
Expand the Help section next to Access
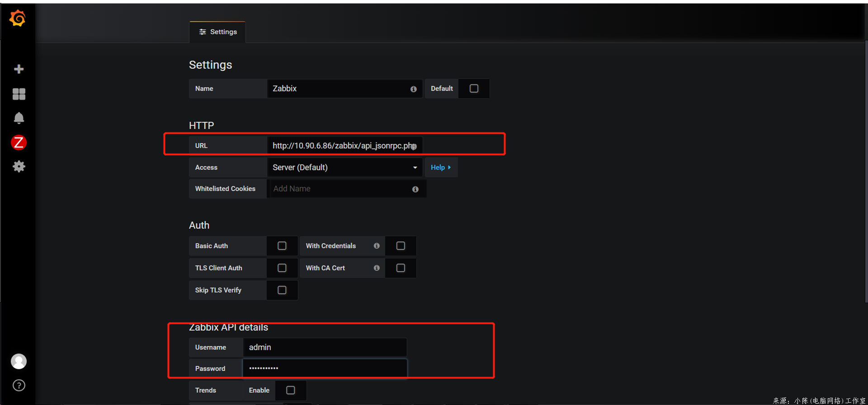pyautogui.click(x=441, y=167)
